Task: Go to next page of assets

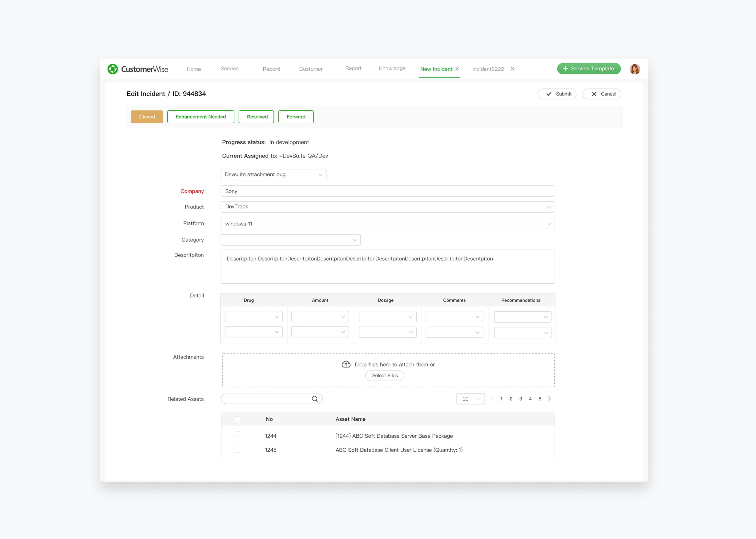Action: point(549,399)
